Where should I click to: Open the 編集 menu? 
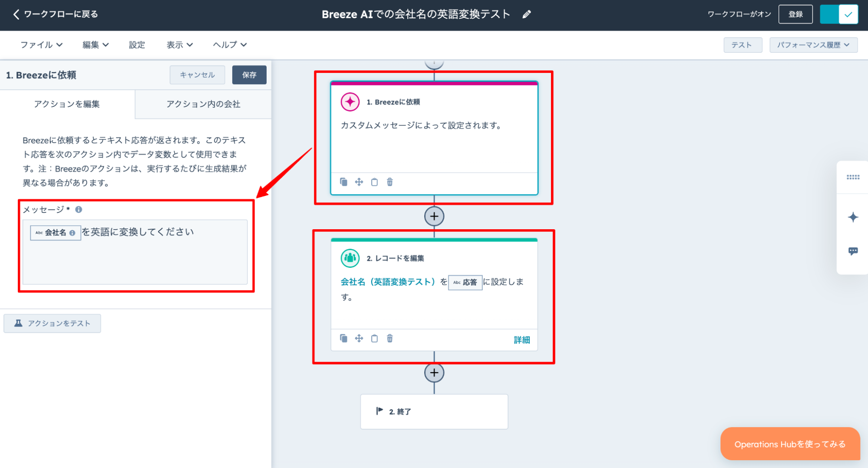(x=96, y=45)
